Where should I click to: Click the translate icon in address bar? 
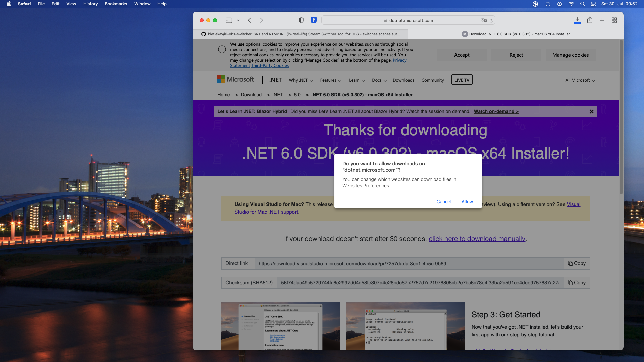484,20
